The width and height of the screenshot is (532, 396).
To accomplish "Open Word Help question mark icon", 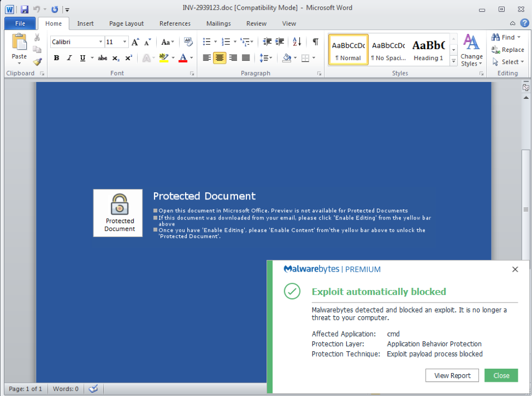I will (x=524, y=23).
